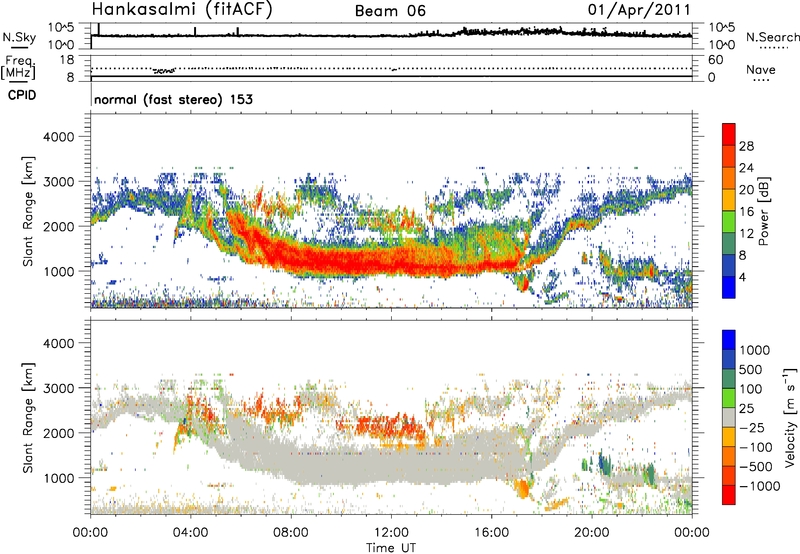Click the Time UT axis title
The width and height of the screenshot is (800, 554).
(x=391, y=548)
